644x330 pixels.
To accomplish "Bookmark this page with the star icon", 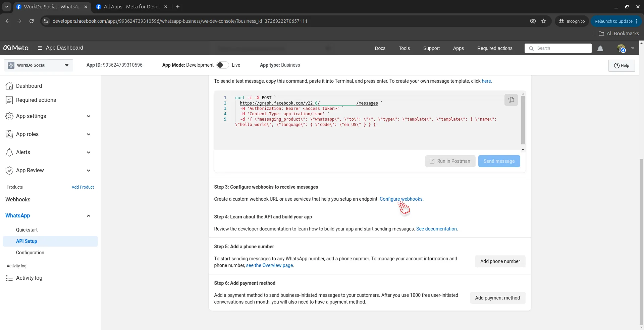I will 544,21.
